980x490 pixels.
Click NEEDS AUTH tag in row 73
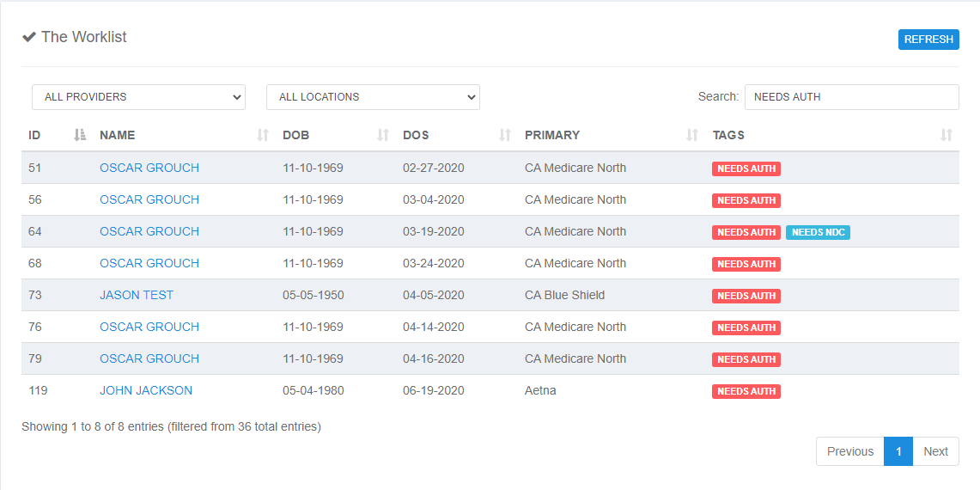click(746, 296)
